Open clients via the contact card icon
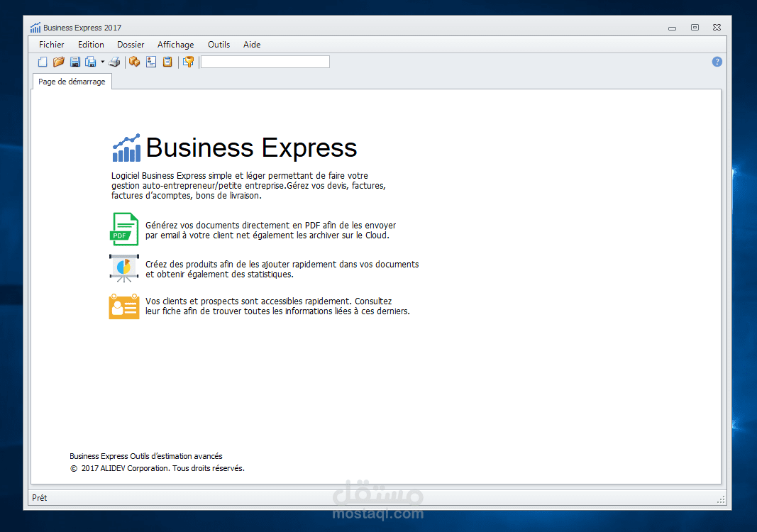Image resolution: width=757 pixels, height=532 pixels. click(151, 62)
